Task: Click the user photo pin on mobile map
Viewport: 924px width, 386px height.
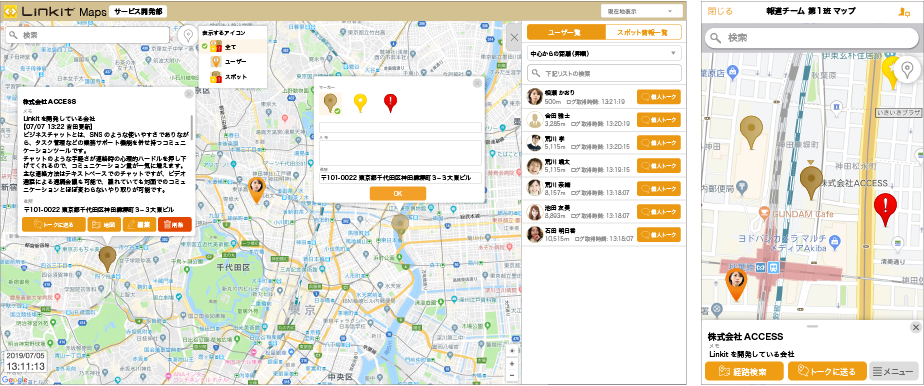Action: tap(736, 284)
